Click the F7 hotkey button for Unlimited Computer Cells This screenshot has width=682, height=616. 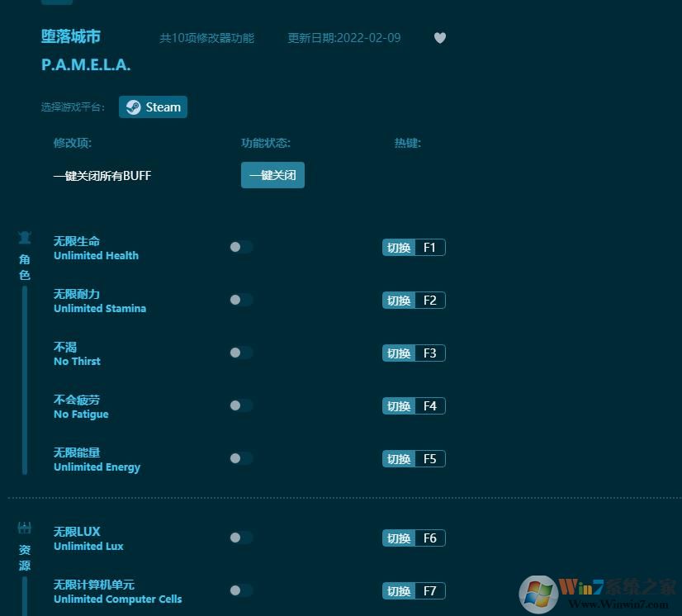(x=429, y=590)
